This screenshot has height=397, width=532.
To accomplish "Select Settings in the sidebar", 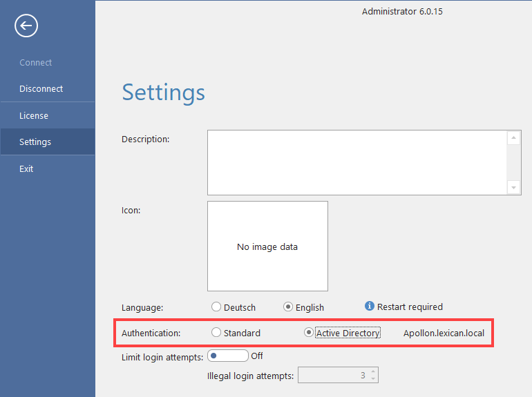I will click(35, 142).
